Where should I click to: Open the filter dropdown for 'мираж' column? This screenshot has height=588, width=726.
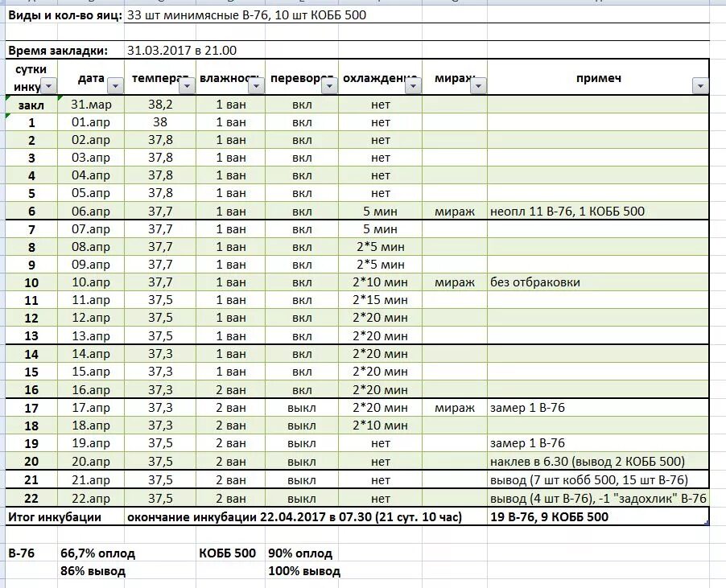point(478,85)
